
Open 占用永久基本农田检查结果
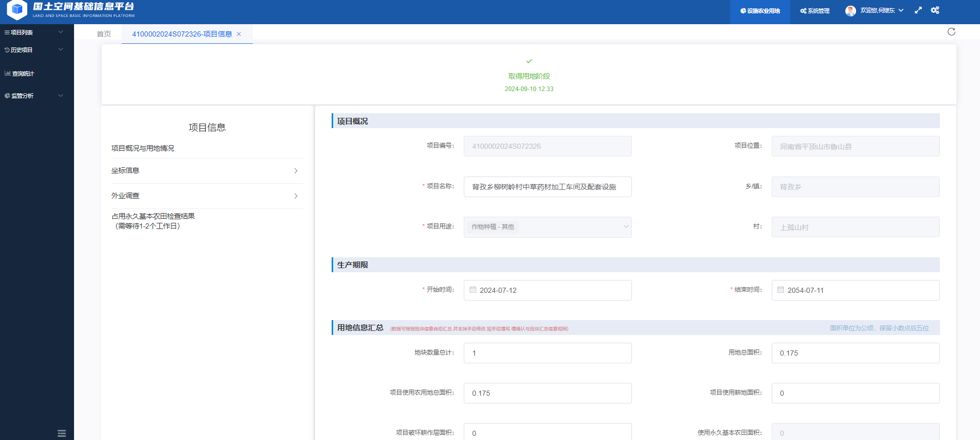(153, 221)
